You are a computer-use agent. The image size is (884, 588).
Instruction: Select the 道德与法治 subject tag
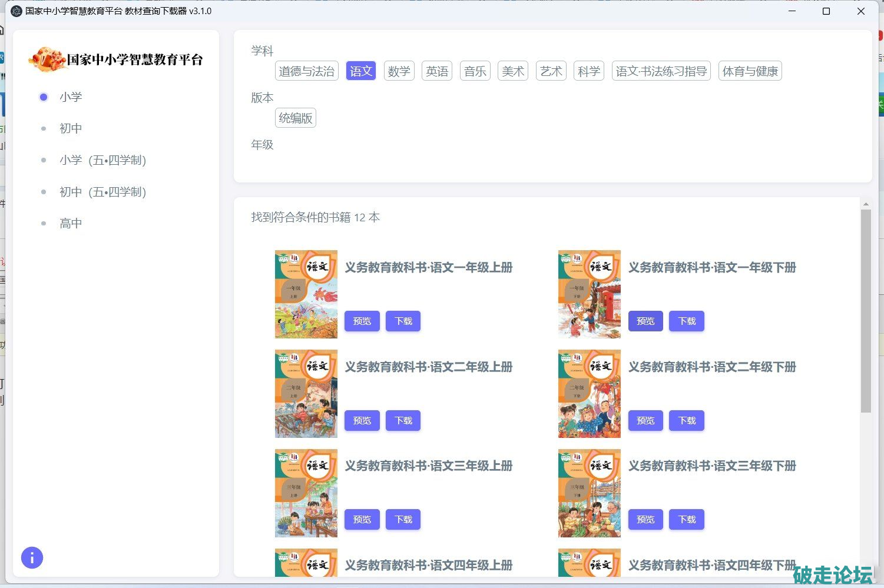tap(306, 71)
